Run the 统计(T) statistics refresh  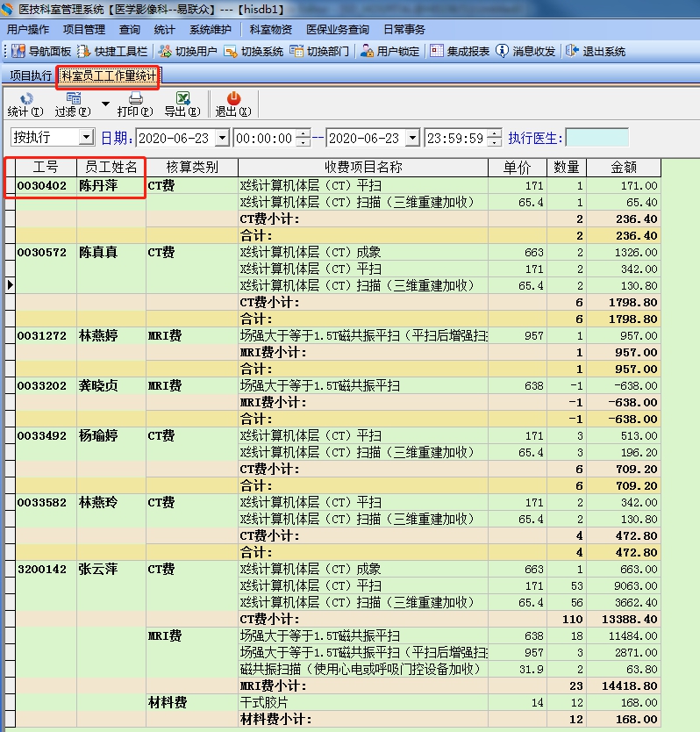[25, 104]
